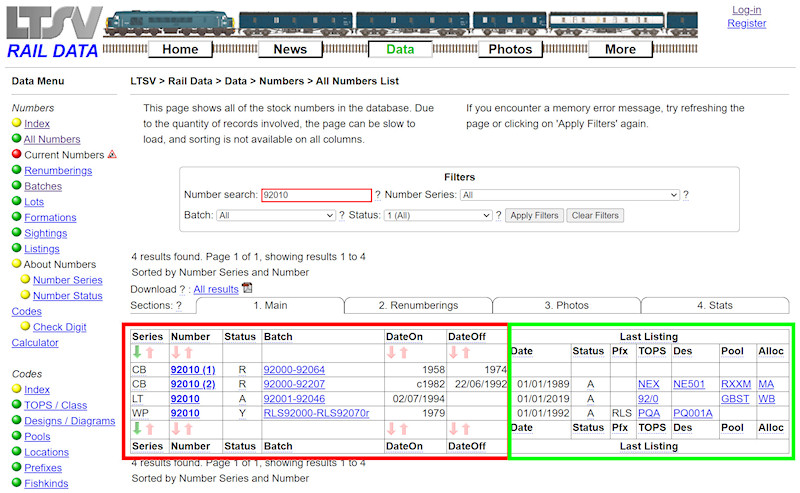Screen dimensions: 800x493
Task: Select the 4. Stats tab
Action: tap(714, 305)
